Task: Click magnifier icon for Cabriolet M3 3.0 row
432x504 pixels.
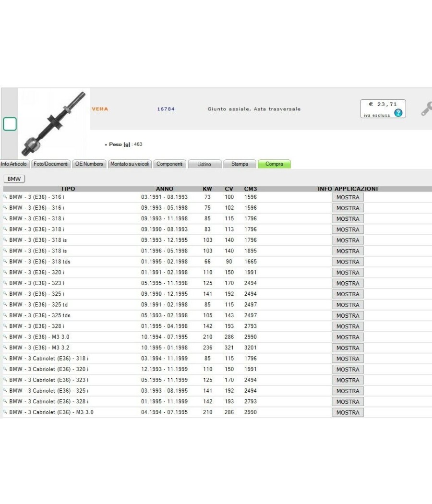Action: 5,412
